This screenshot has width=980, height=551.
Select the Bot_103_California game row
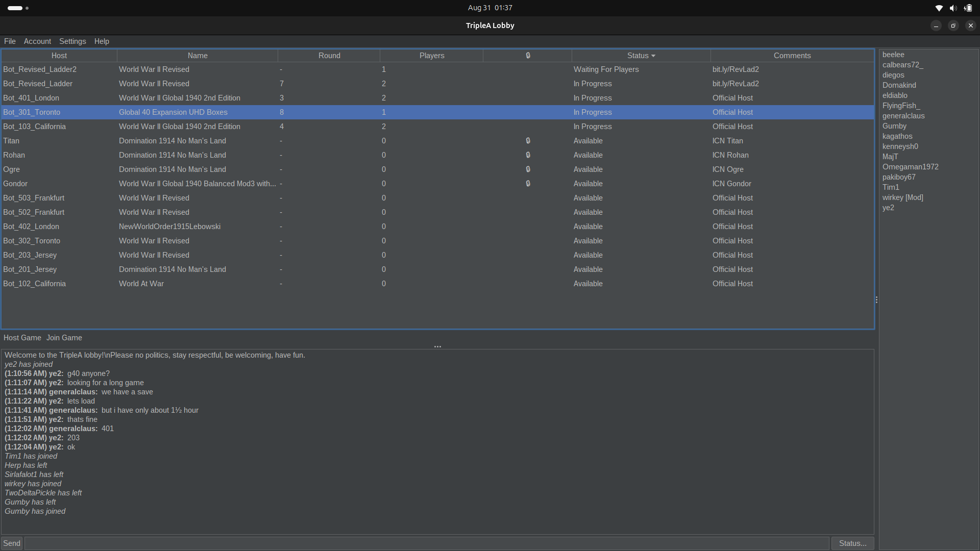437,127
